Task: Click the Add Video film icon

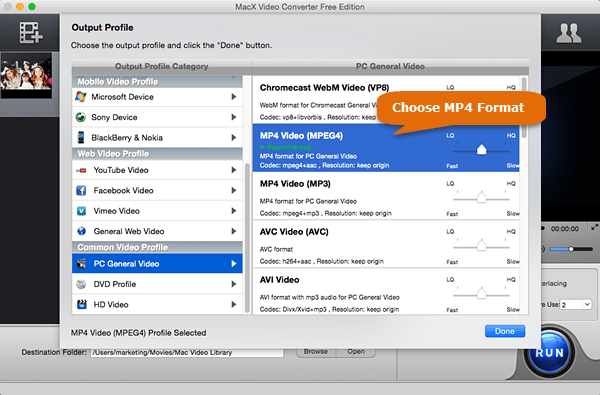Action: [31, 33]
